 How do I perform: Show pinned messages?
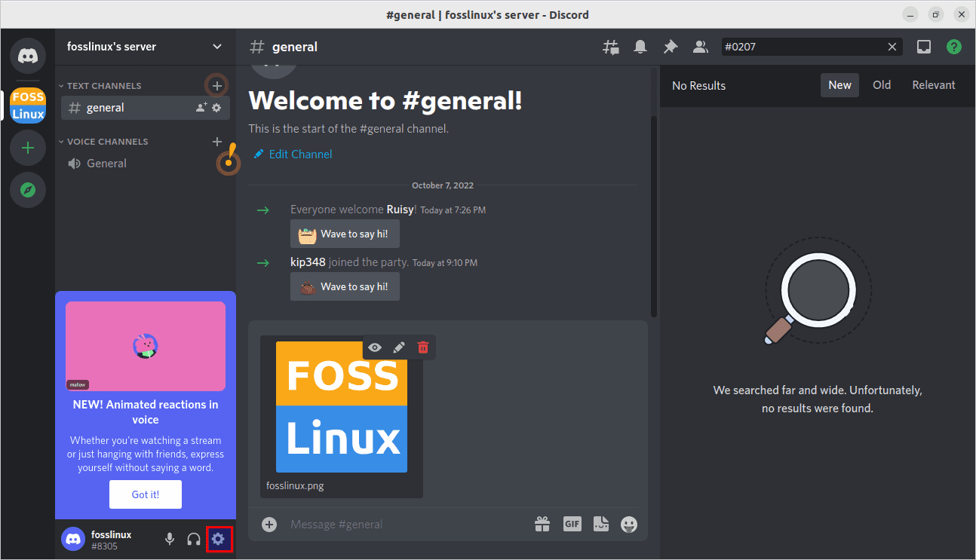[670, 47]
